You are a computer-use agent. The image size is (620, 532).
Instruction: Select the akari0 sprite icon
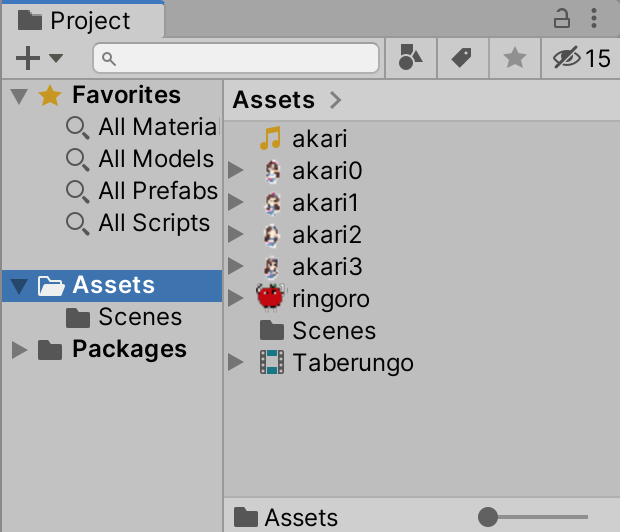[271, 171]
